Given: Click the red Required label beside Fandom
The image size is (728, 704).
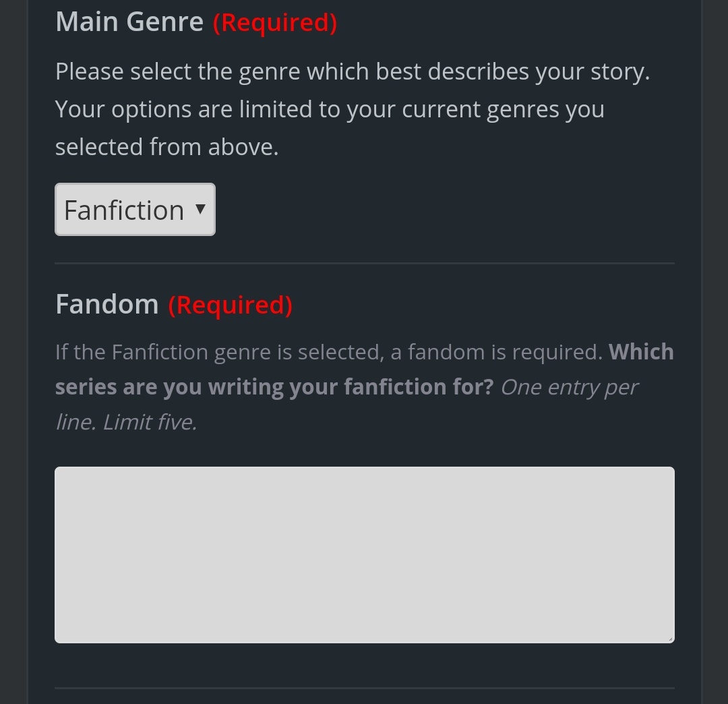Looking at the screenshot, I should tap(230, 305).
